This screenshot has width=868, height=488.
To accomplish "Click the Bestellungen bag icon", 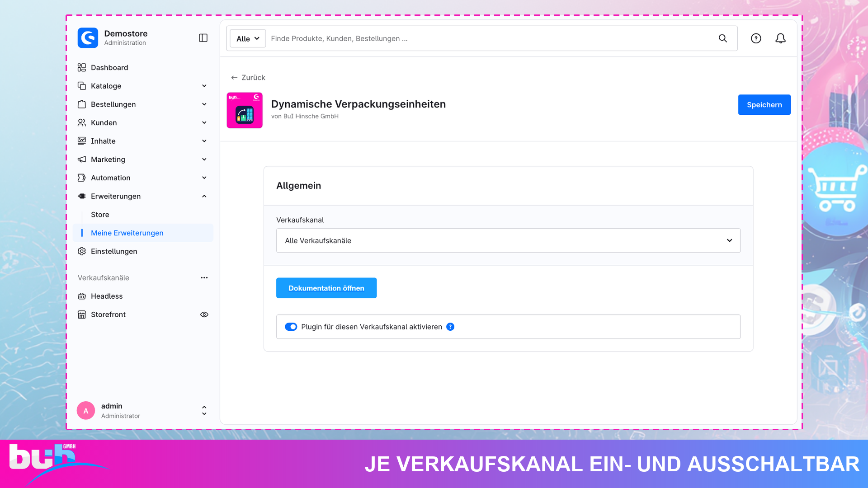I will [x=82, y=104].
